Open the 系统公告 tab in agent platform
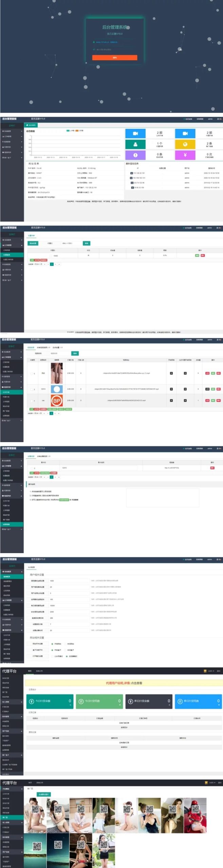 (x=39, y=671)
